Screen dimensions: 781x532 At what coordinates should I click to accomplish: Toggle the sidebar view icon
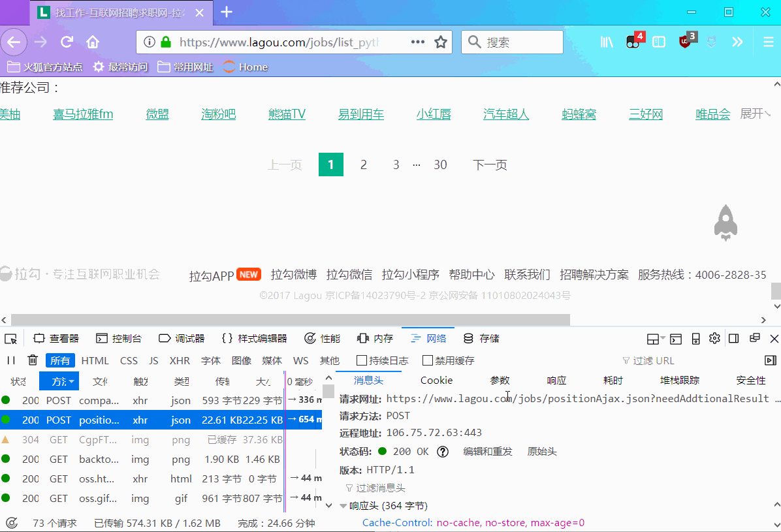[658, 42]
